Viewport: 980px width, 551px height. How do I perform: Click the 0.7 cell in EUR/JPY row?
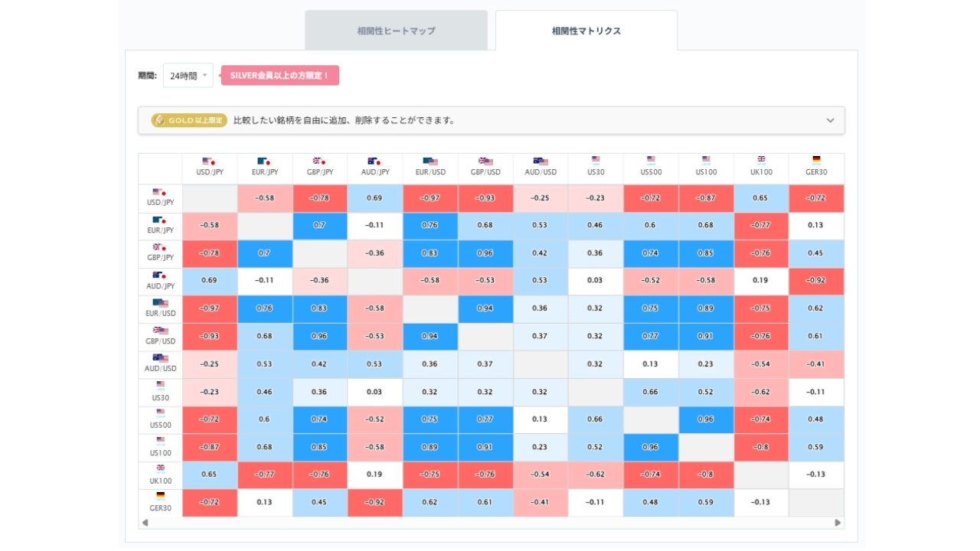(319, 226)
